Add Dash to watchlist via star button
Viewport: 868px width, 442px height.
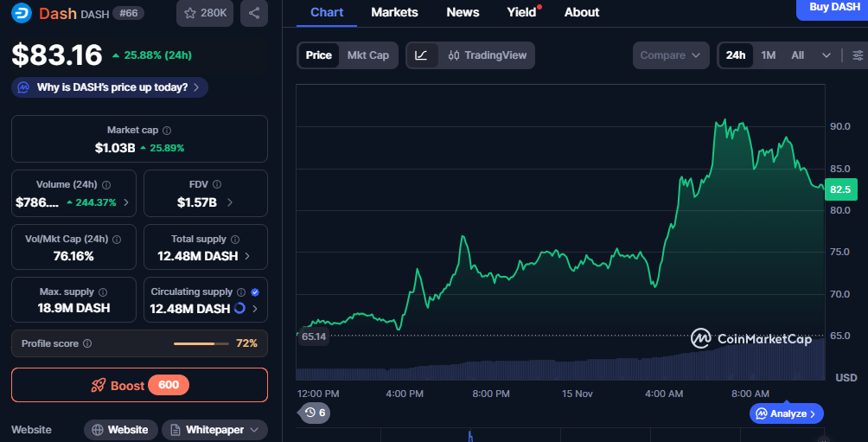205,13
